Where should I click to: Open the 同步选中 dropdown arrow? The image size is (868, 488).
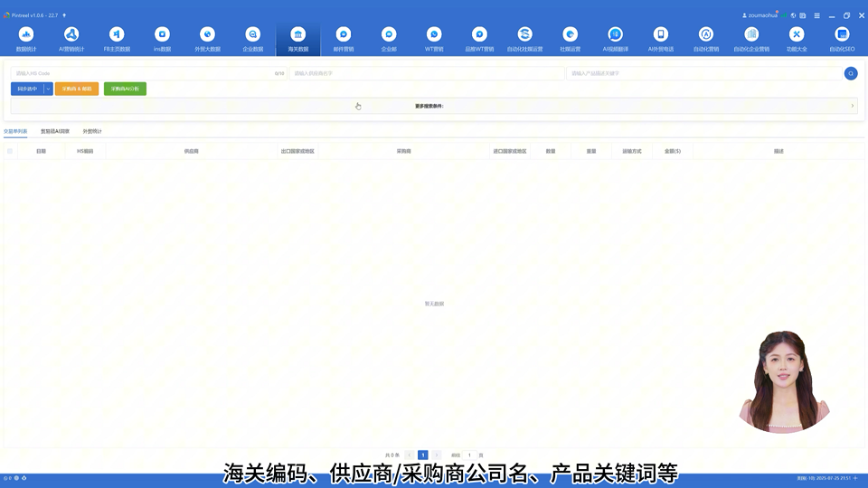[48, 89]
